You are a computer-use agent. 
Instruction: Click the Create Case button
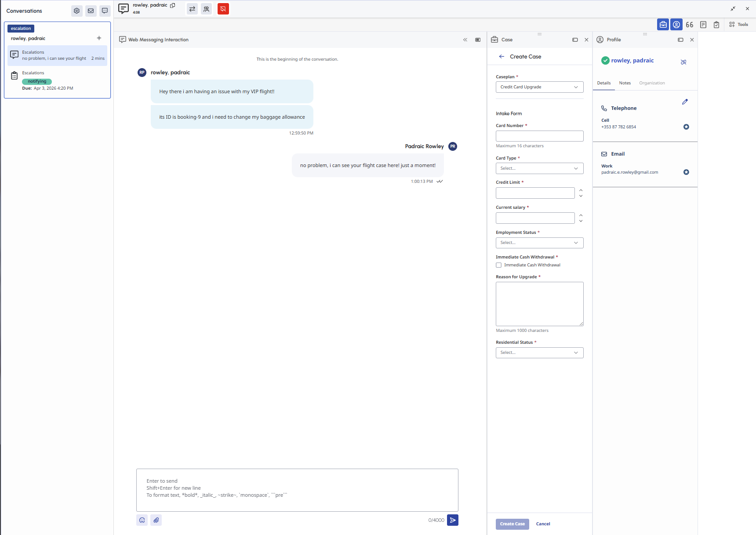pyautogui.click(x=512, y=524)
